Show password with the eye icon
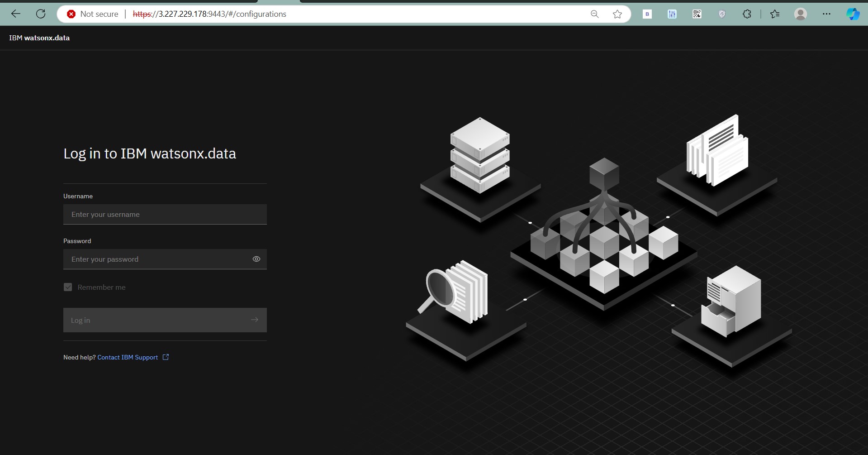Viewport: 868px width, 455px height. (256, 259)
